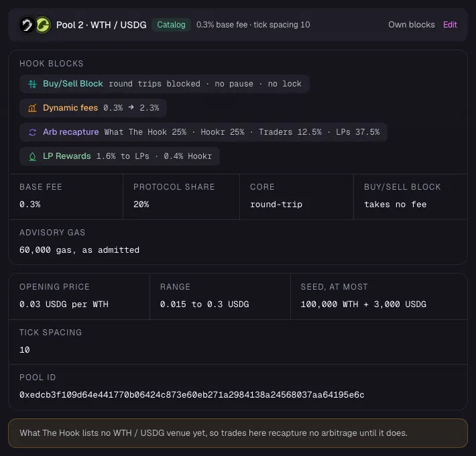Click the POOL ID label

coord(38,378)
